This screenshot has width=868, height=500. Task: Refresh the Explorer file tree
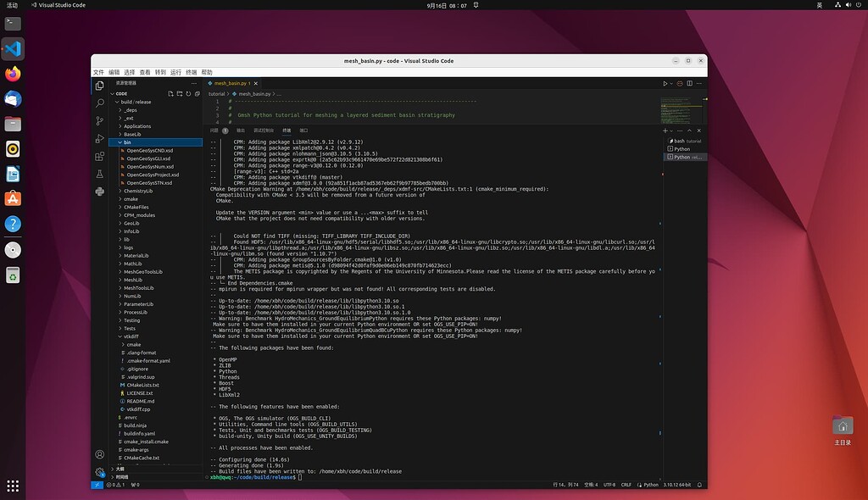(x=188, y=94)
